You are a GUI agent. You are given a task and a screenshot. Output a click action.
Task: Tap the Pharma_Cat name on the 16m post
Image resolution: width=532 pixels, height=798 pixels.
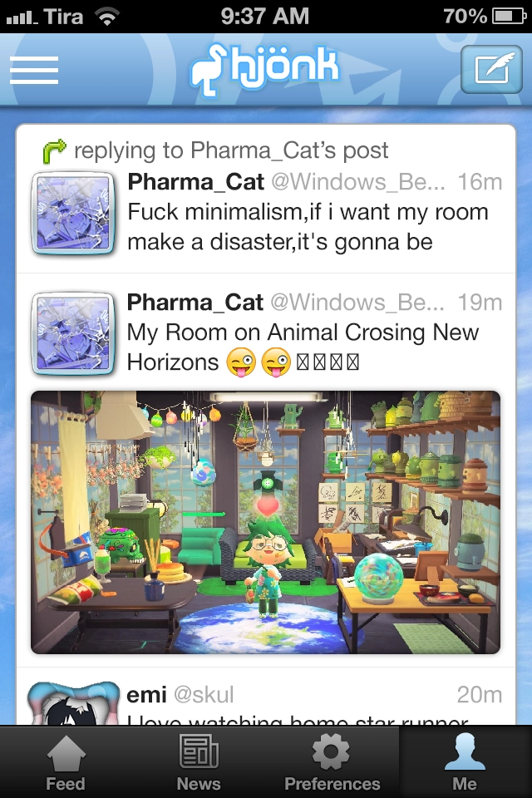196,182
